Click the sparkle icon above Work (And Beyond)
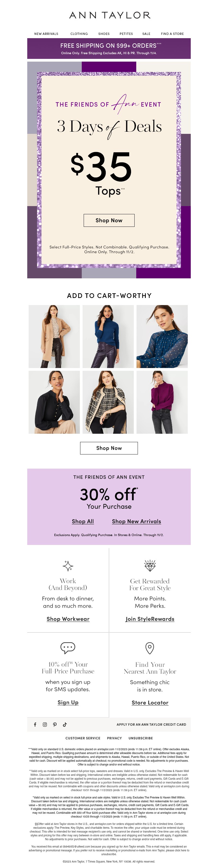 (x=68, y=566)
